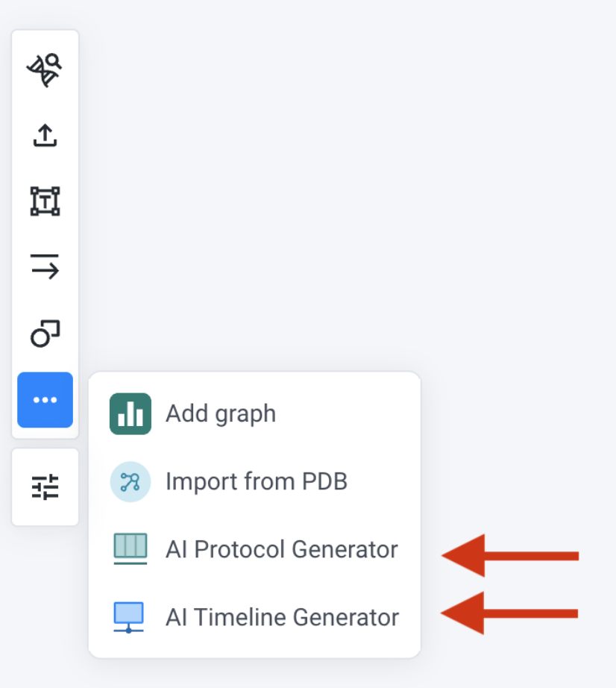Select Import from PDB text
The image size is (616, 688).
(x=257, y=481)
